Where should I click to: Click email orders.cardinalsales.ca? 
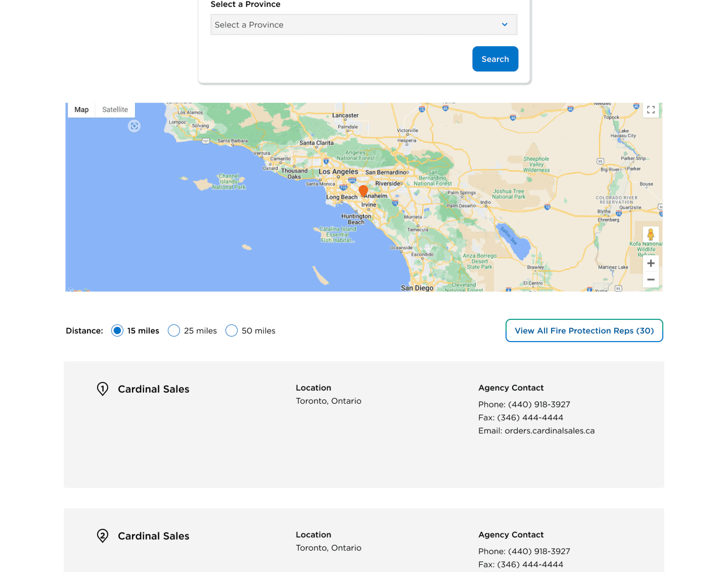[550, 431]
